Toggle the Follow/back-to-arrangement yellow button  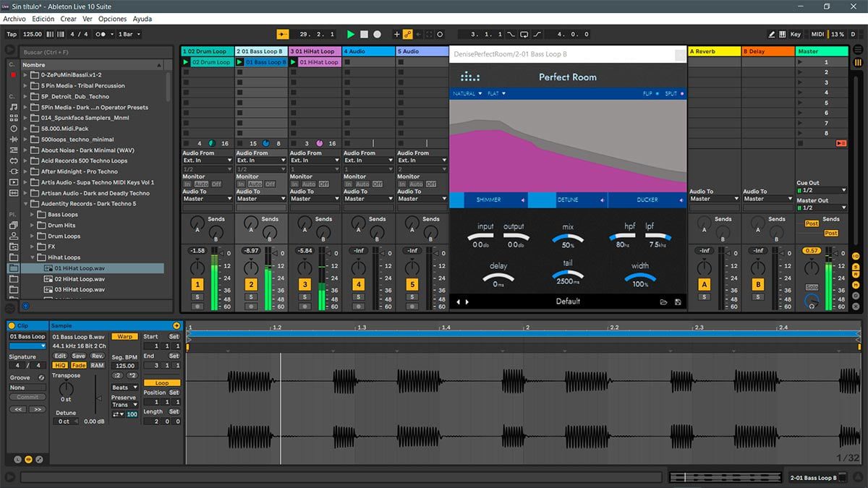click(283, 34)
